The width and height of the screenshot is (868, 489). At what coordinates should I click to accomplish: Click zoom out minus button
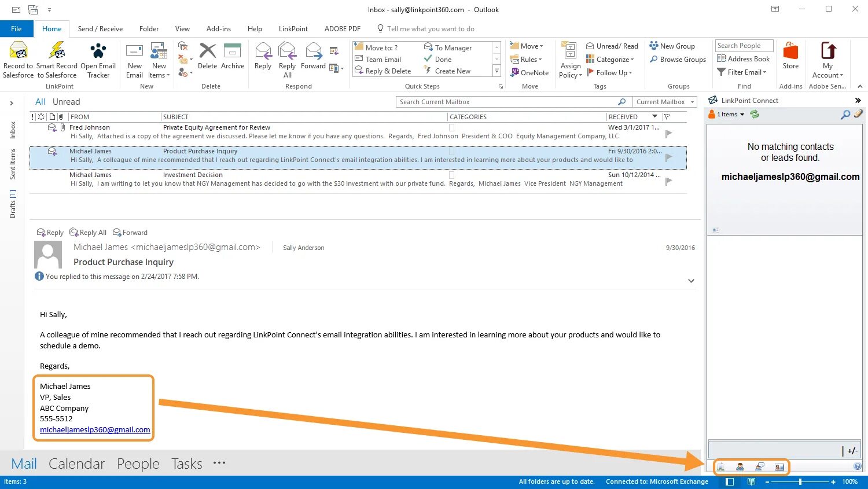767,481
